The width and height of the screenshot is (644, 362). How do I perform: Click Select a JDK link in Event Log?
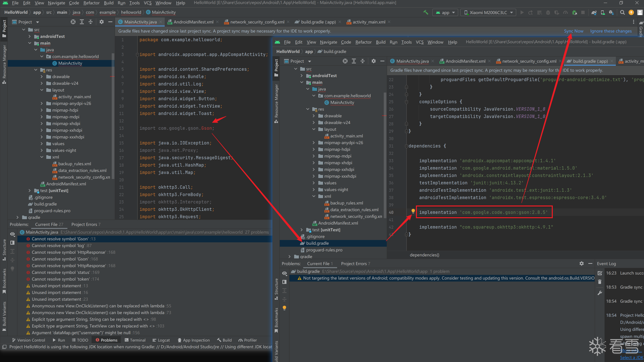632,357
